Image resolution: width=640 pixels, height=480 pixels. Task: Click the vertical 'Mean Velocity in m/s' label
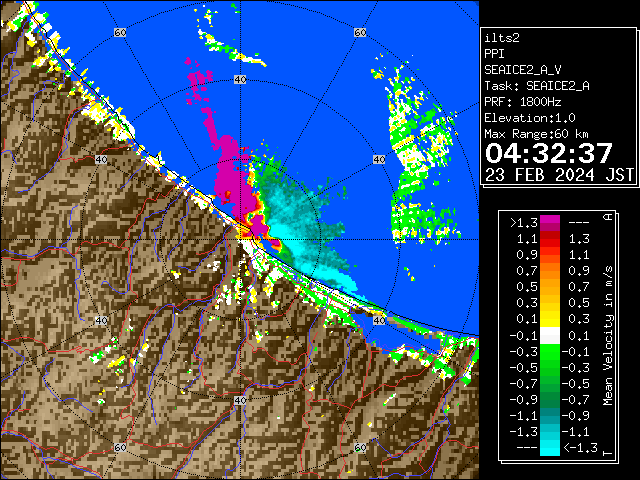608,336
